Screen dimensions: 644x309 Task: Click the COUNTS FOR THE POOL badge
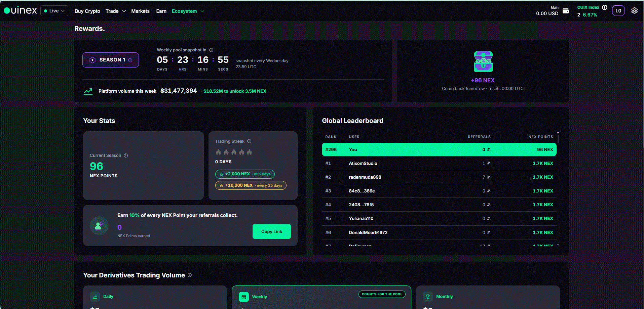coord(382,294)
